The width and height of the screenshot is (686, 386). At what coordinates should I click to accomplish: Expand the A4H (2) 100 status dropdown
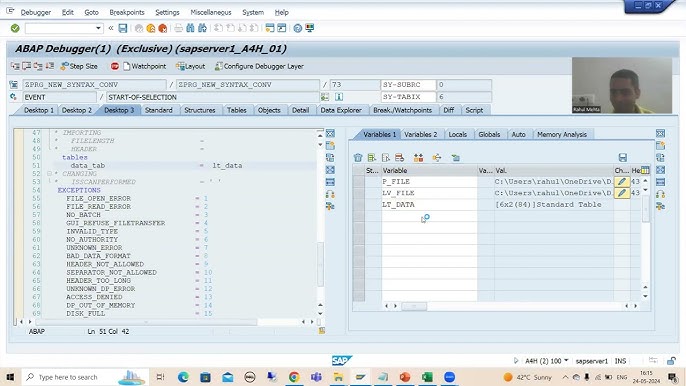tap(566, 361)
